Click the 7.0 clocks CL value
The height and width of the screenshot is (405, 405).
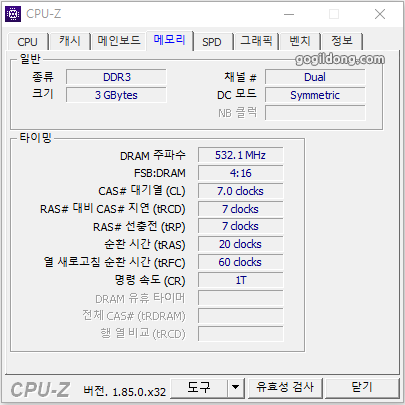(x=240, y=191)
